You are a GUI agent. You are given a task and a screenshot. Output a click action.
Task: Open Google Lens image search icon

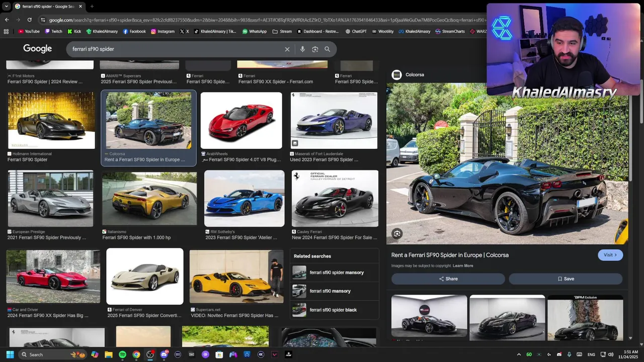pos(315,49)
